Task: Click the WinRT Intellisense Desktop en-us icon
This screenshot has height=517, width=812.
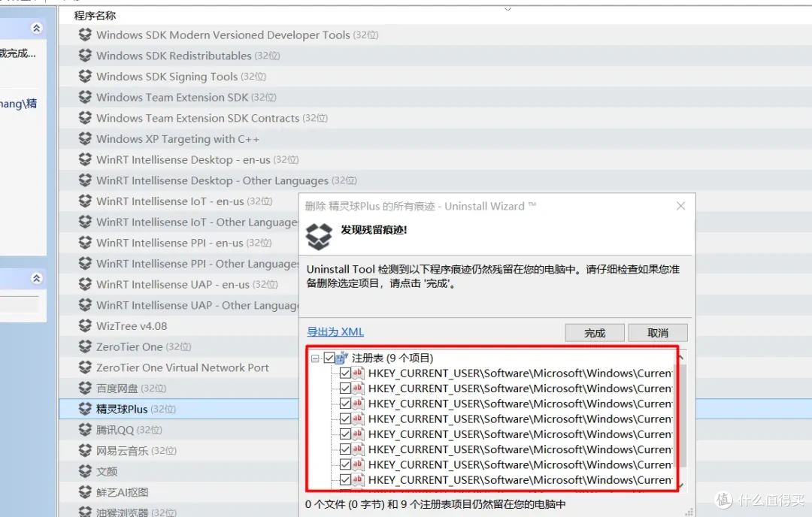Action: click(x=86, y=159)
